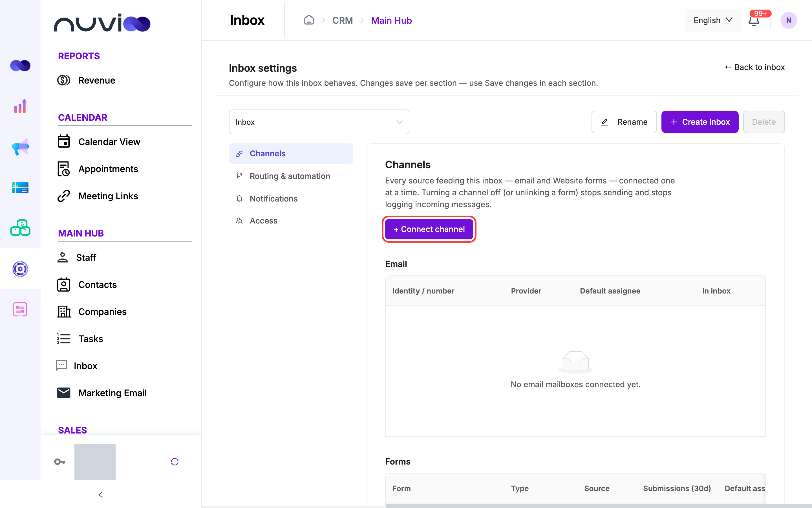Open the English language dropdown
812x508 pixels.
click(x=713, y=21)
